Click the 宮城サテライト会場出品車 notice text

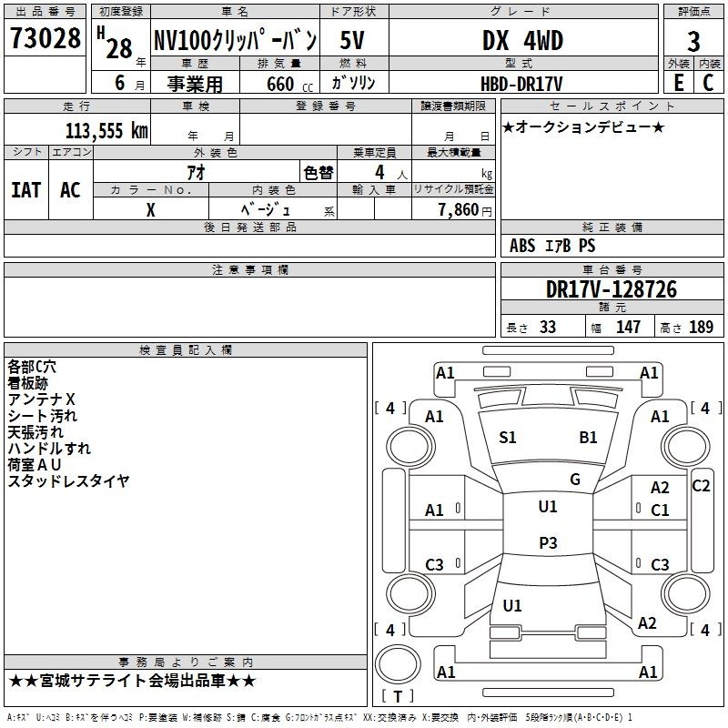pyautogui.click(x=133, y=681)
